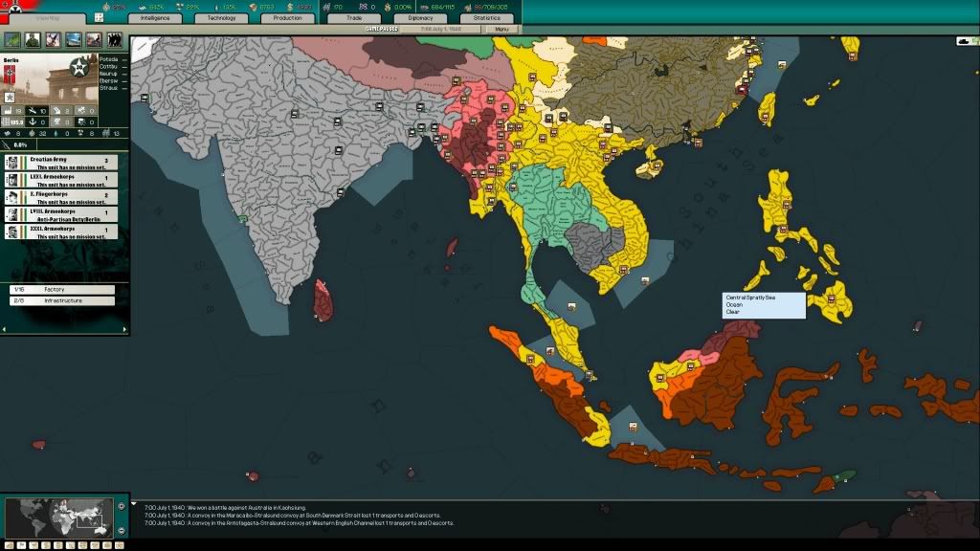This screenshot has height=551, width=980.
Task: Click the terrain map mode icon
Action: point(13,40)
